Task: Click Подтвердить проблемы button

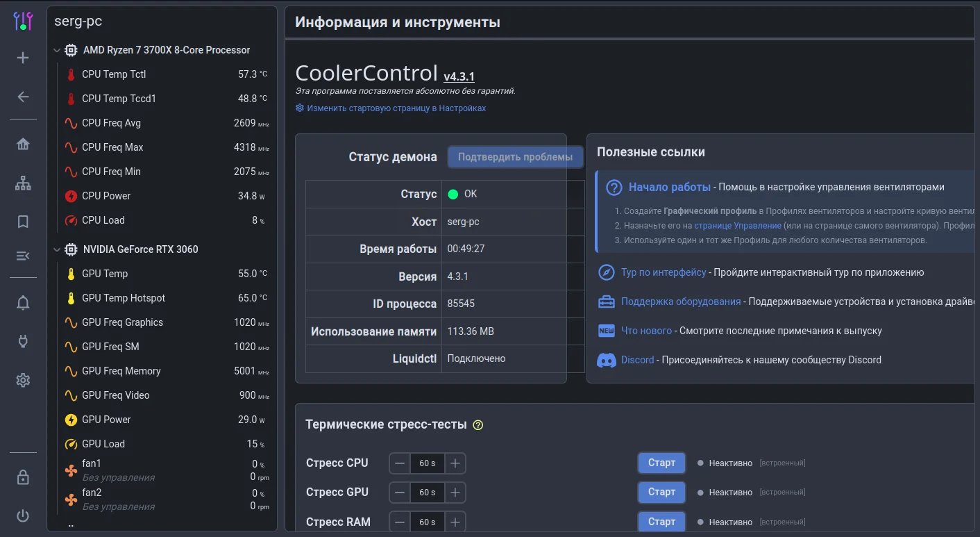Action: coord(515,157)
